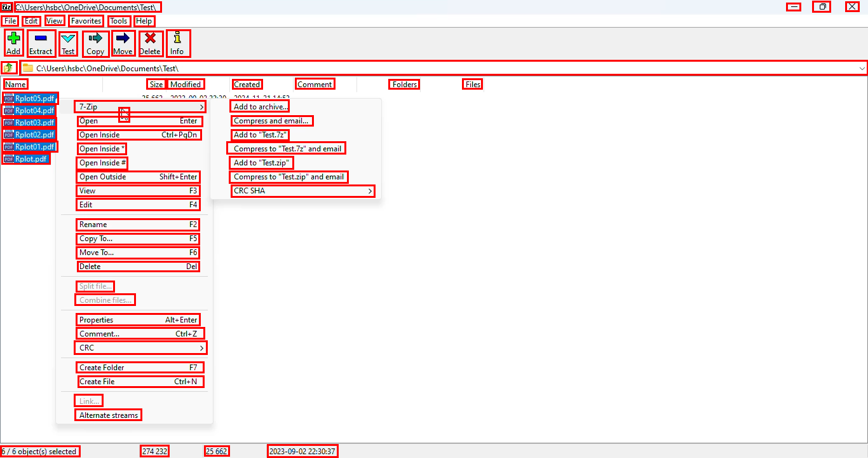Choose Create Folder in context menu

(x=140, y=368)
